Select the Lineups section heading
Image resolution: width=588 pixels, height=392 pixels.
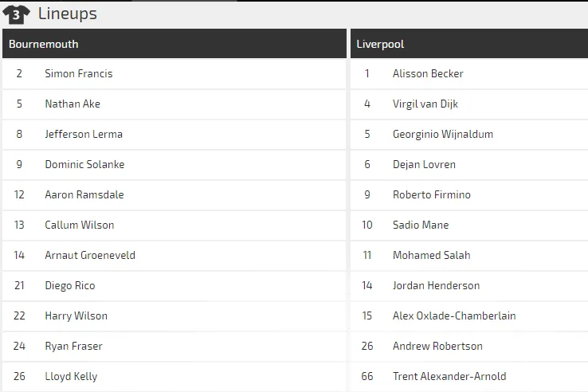coord(68,14)
